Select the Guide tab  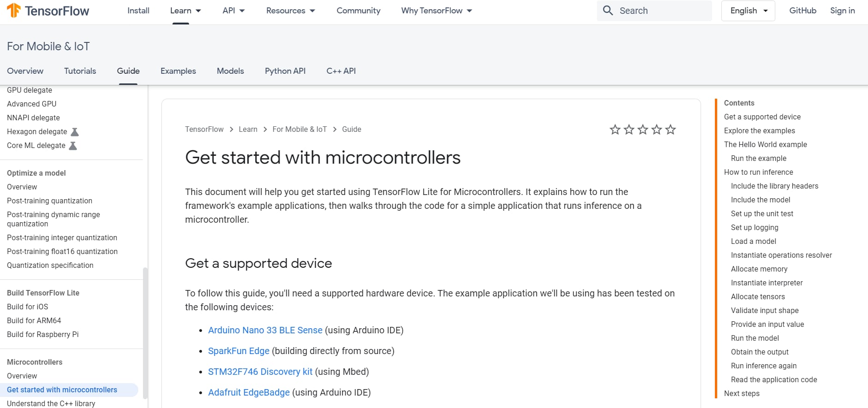[128, 71]
